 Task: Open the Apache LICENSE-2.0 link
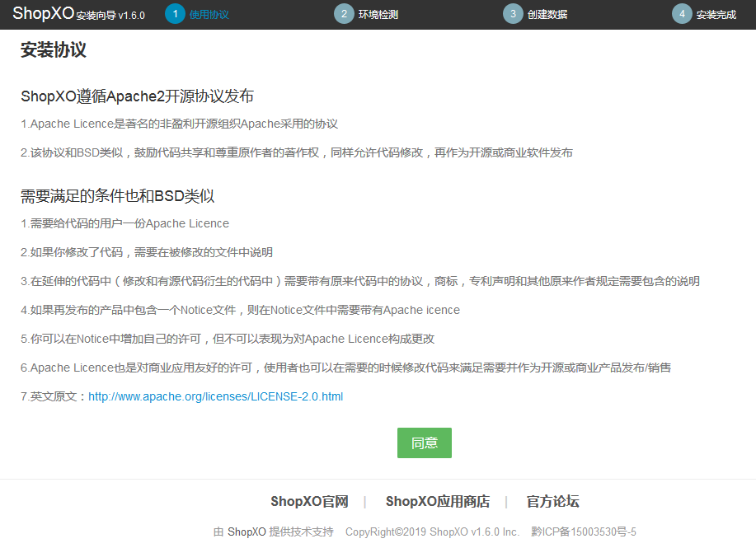click(x=215, y=396)
